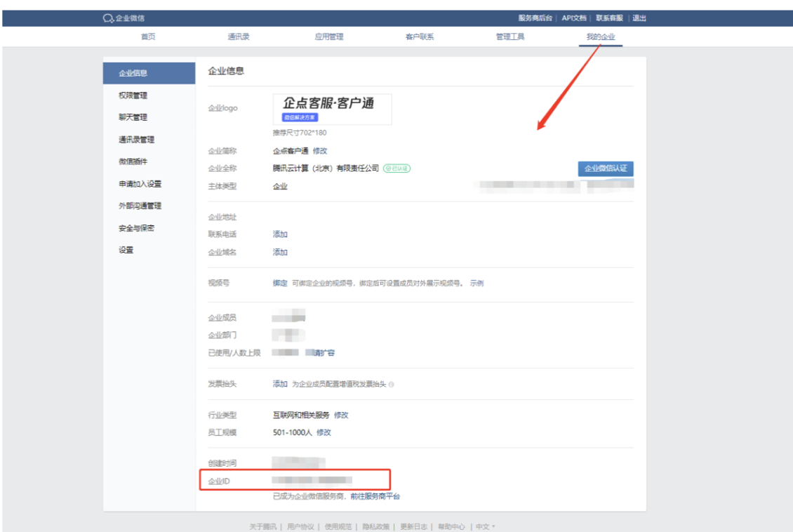This screenshot has width=793, height=532.
Task: Click the 企业微信认证 button
Action: pyautogui.click(x=606, y=168)
